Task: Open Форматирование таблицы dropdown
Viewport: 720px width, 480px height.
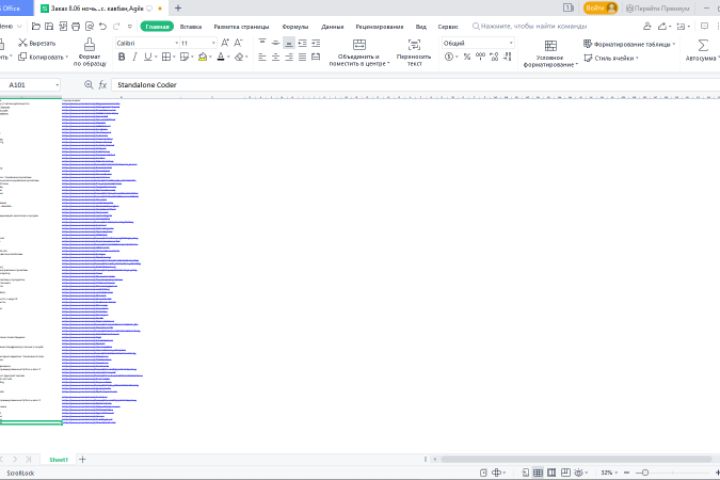Action: (x=629, y=44)
